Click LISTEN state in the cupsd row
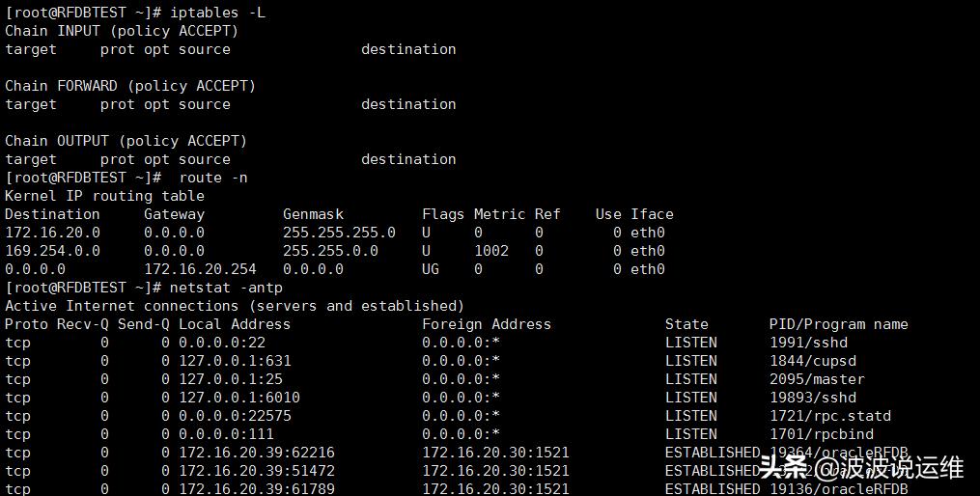Image resolution: width=980 pixels, height=496 pixels. point(691,361)
